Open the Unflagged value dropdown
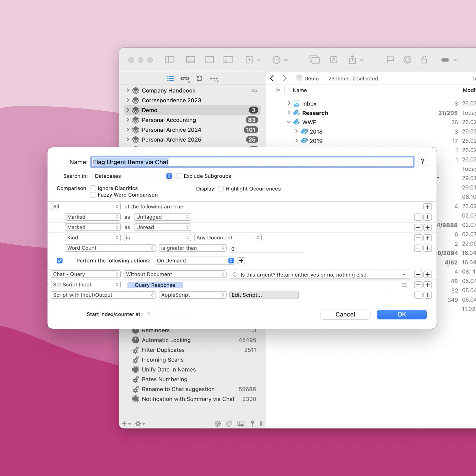Image resolution: width=476 pixels, height=476 pixels. pos(163,217)
